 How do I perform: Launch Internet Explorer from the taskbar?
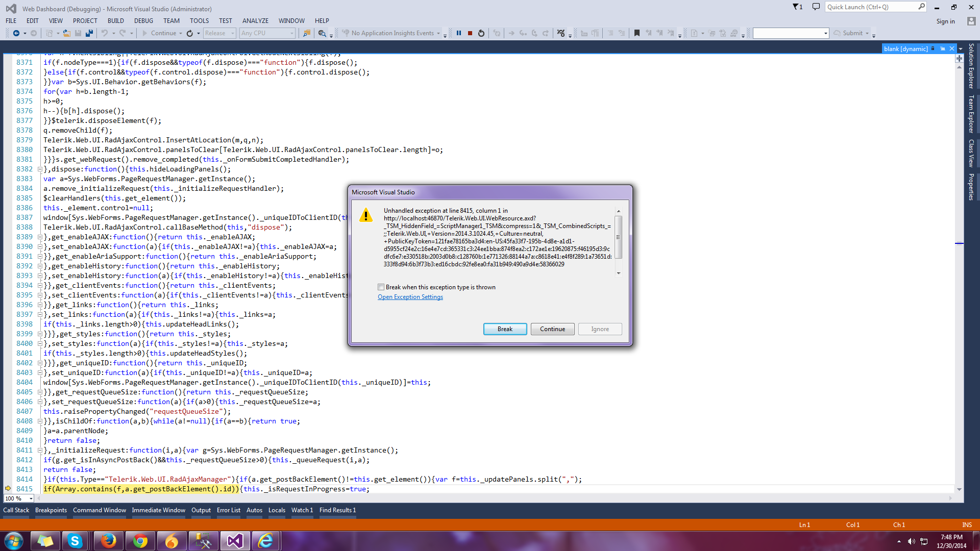[265, 541]
